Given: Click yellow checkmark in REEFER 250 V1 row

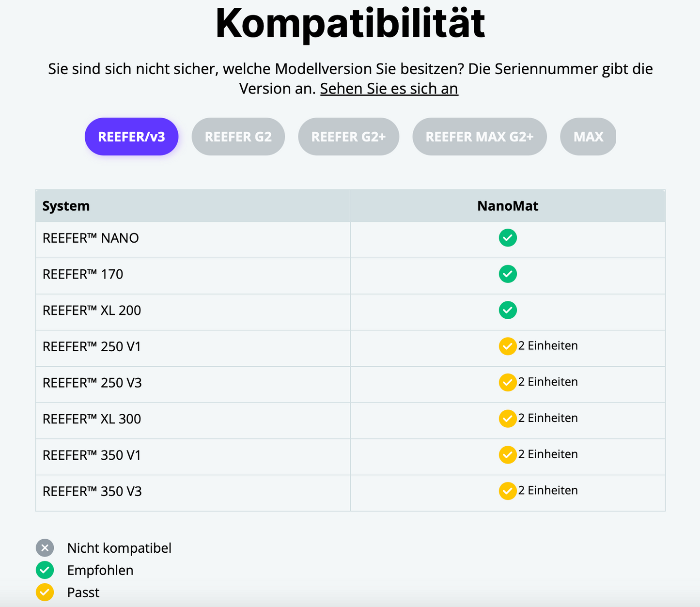Looking at the screenshot, I should [507, 346].
